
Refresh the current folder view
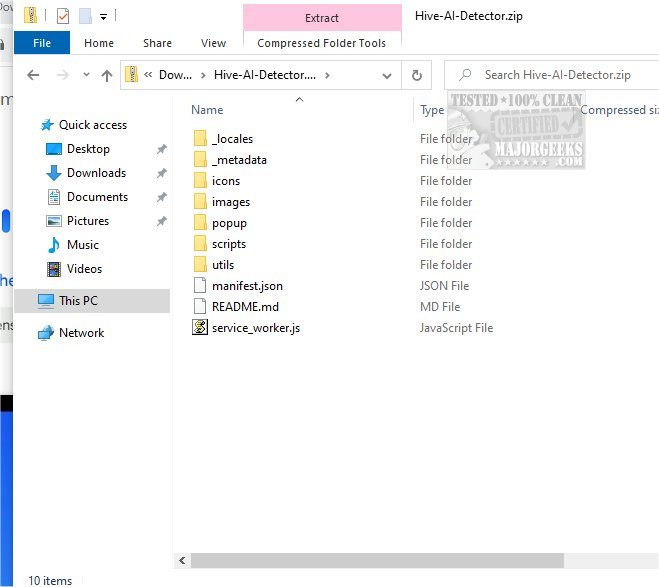click(416, 75)
